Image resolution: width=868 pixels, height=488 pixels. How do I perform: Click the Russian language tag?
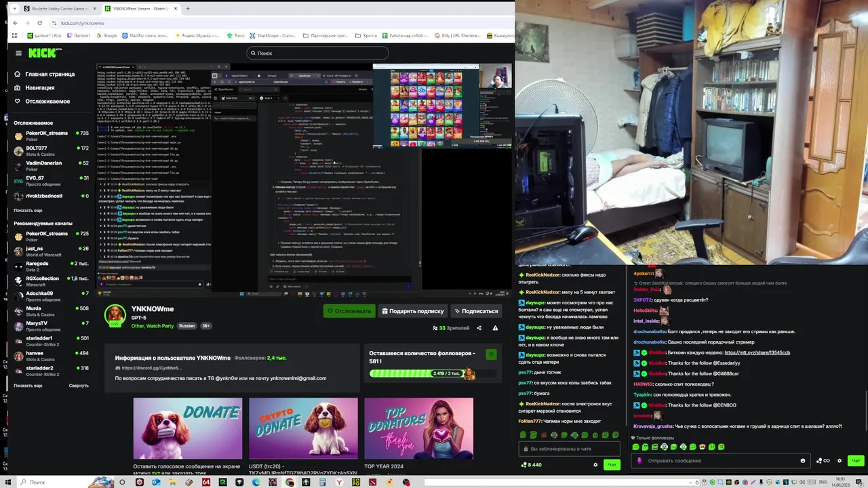coord(186,326)
